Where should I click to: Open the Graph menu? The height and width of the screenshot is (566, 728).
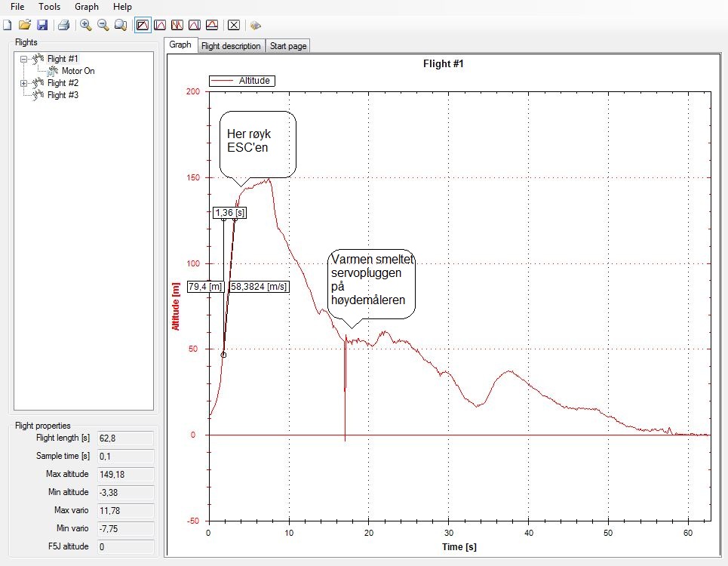[87, 6]
